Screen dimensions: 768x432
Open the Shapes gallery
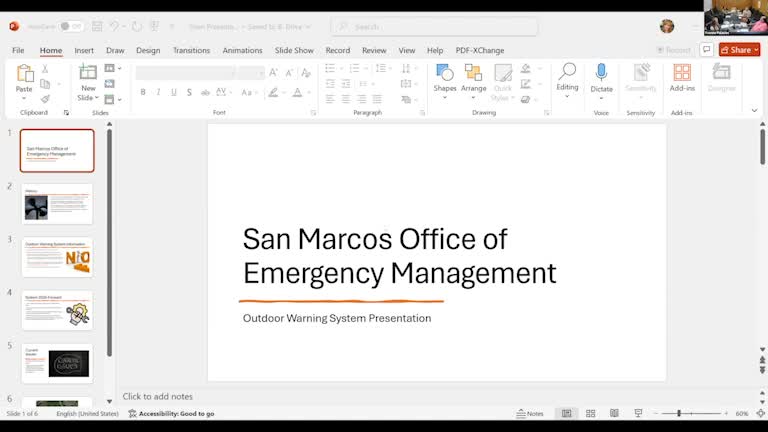pyautogui.click(x=445, y=78)
